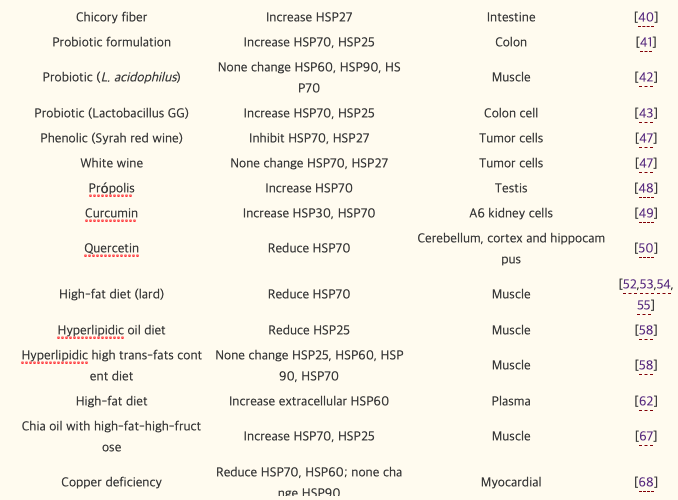Open reference 40 for Chicory fiber
Screen dimensions: 678x500
click(646, 17)
